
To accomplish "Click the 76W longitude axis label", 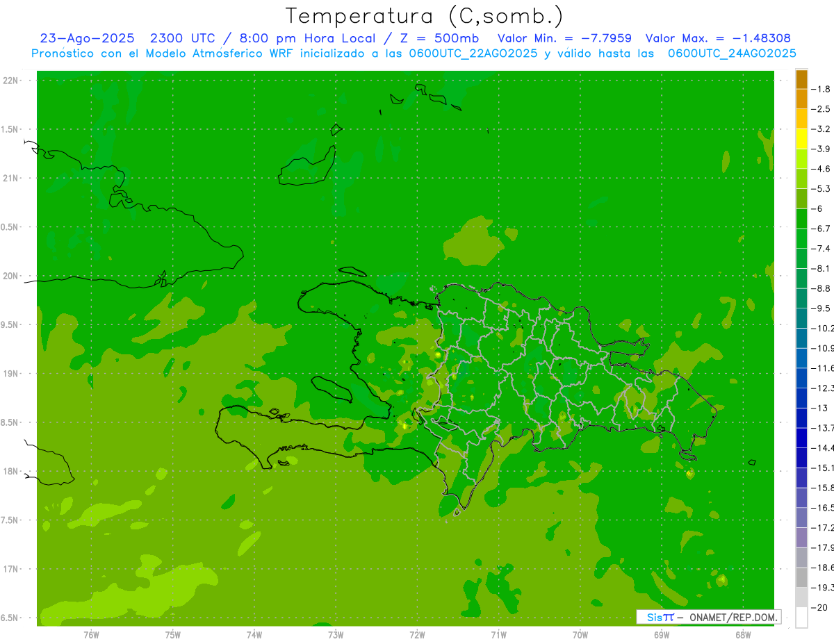I will 91,634.
